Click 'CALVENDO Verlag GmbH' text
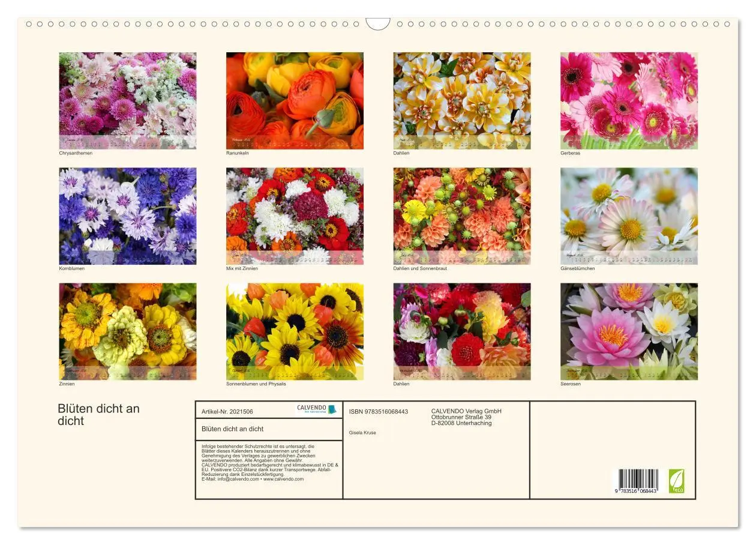The height and width of the screenshot is (545, 756). [x=466, y=411]
